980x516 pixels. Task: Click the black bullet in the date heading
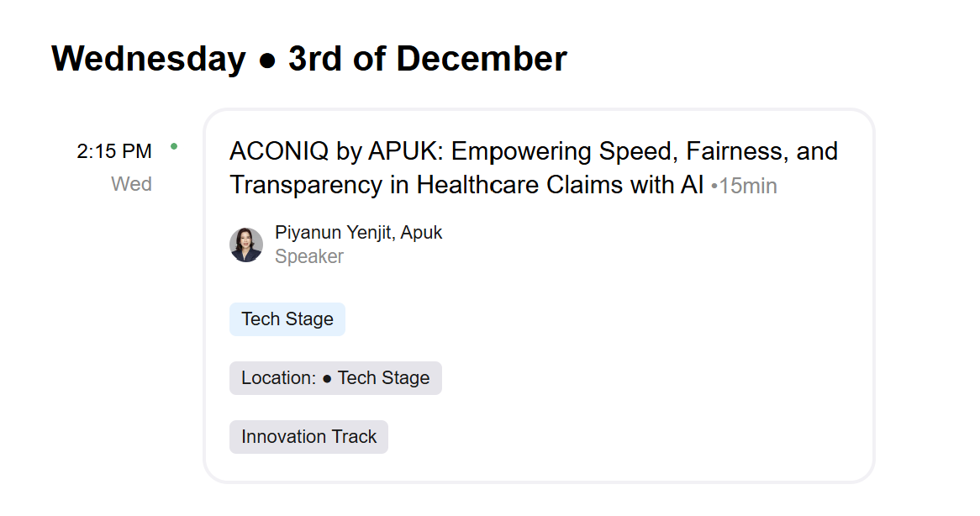click(x=267, y=61)
